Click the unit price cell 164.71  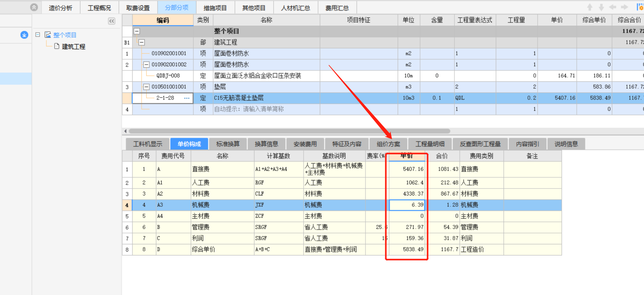click(x=557, y=76)
